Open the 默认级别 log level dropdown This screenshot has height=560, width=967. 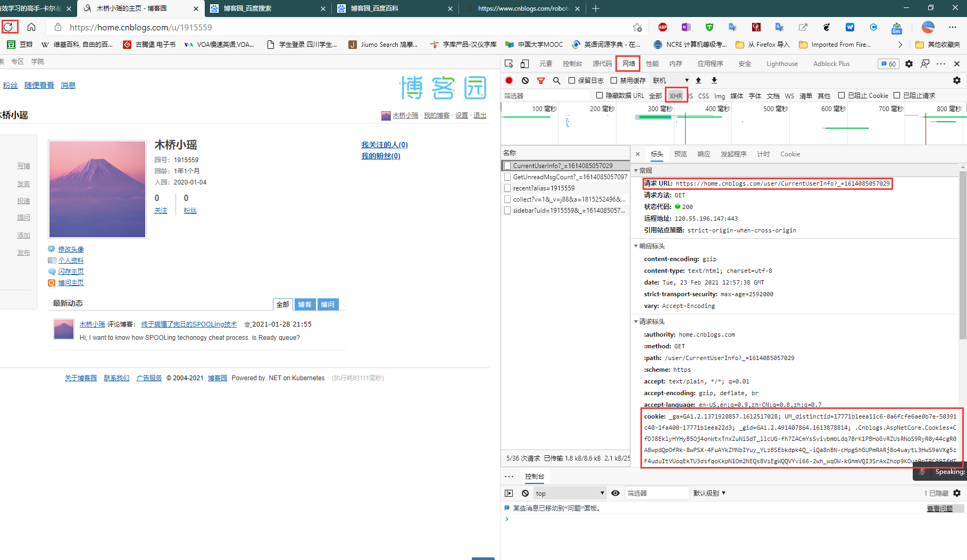point(710,493)
